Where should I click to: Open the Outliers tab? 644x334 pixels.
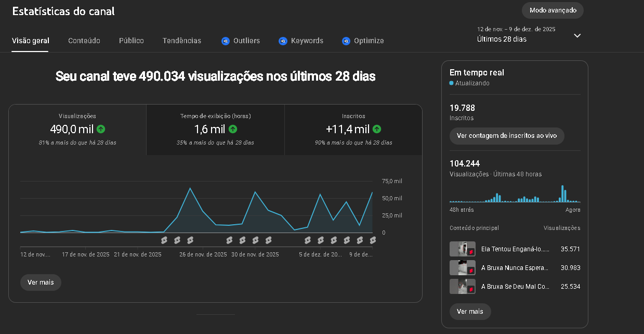click(x=241, y=41)
